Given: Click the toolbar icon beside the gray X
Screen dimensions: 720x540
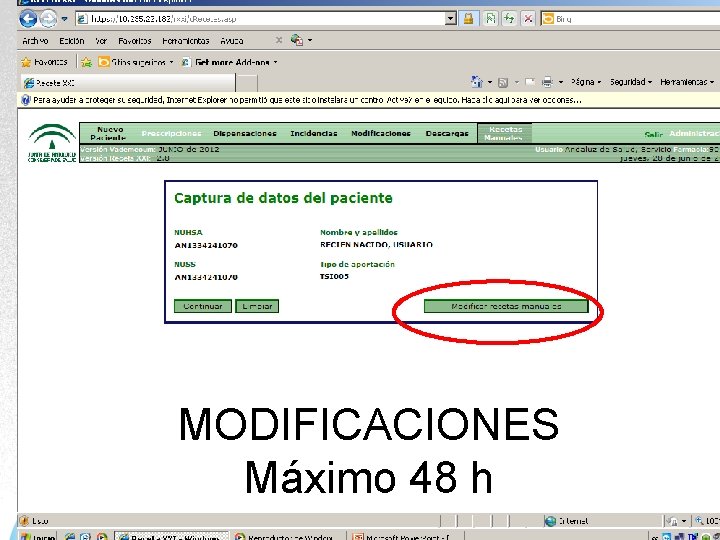Looking at the screenshot, I should tap(297, 40).
